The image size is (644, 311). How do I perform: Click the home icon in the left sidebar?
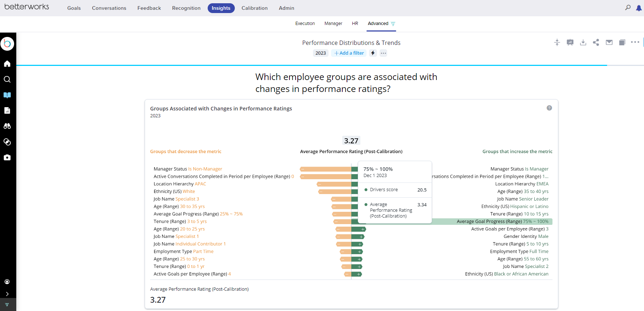[x=7, y=64]
